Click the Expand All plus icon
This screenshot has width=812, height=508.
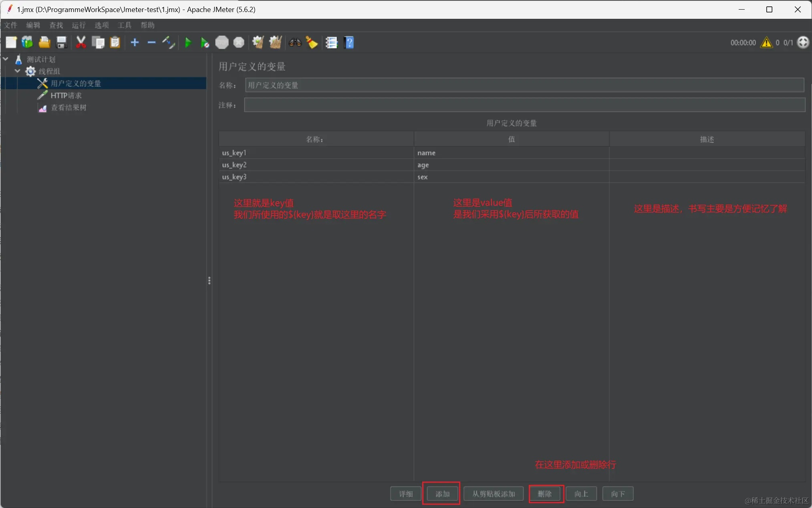pyautogui.click(x=135, y=42)
